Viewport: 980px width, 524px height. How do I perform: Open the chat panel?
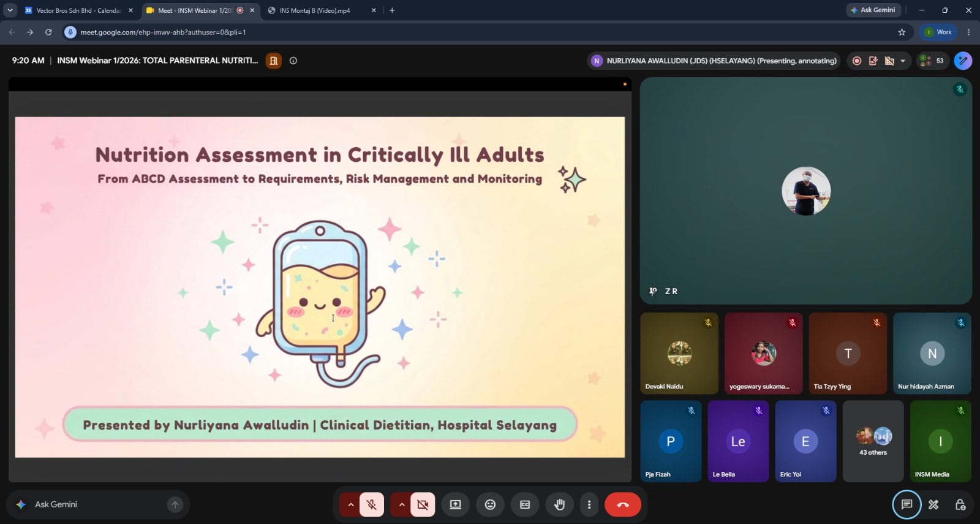click(907, 504)
